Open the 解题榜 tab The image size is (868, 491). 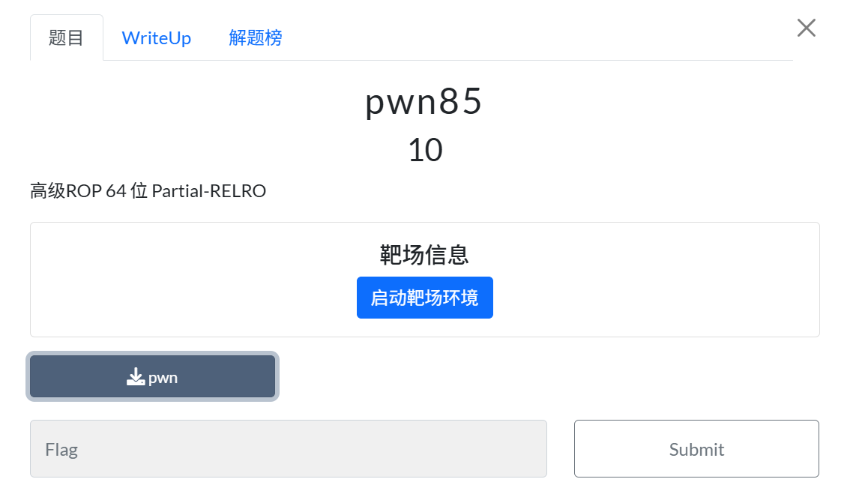pyautogui.click(x=255, y=38)
